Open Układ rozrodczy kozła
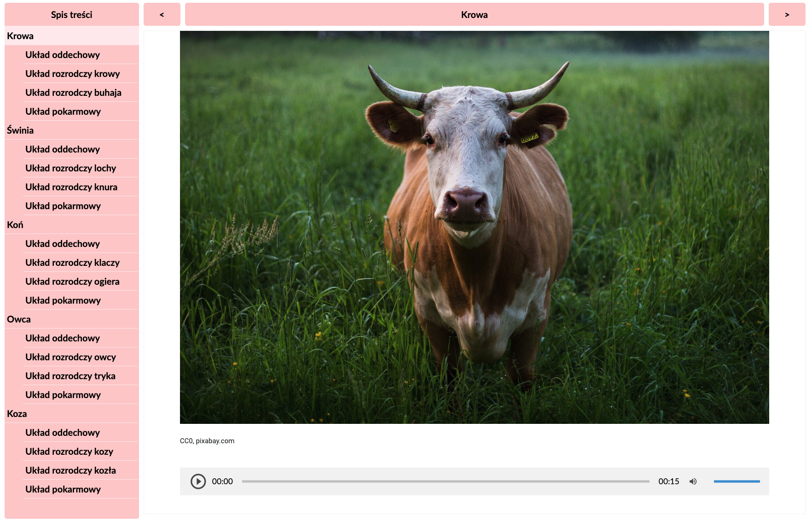The height and width of the screenshot is (522, 812). [70, 470]
